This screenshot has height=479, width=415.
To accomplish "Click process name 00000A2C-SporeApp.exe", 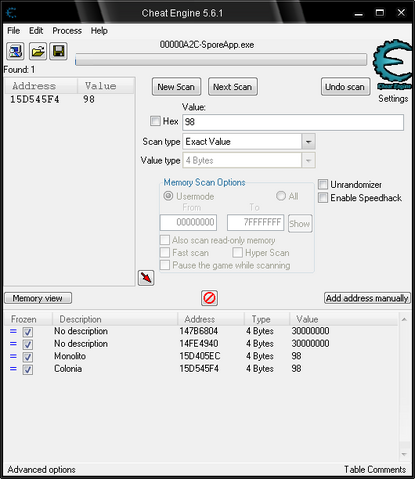I will (207, 45).
